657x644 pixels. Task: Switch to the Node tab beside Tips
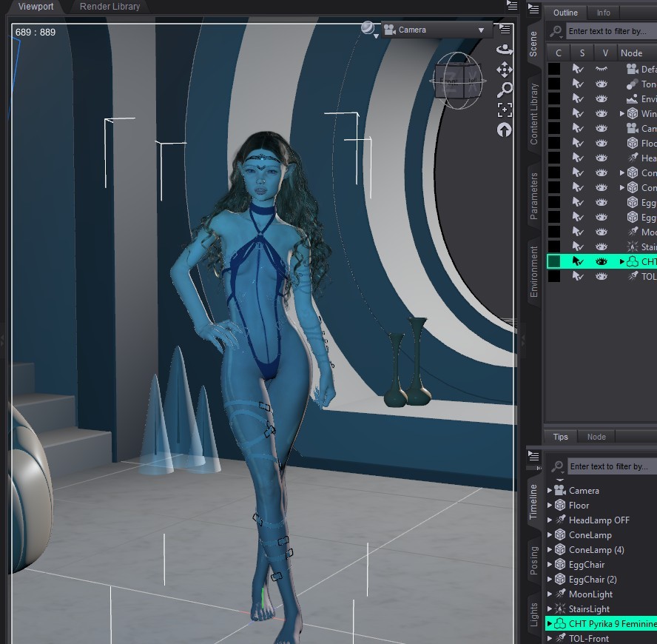tap(596, 437)
